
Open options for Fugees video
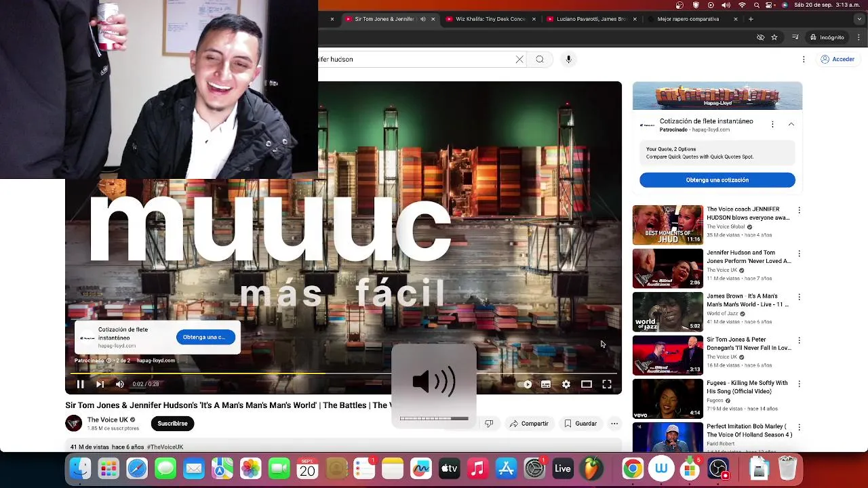799,384
